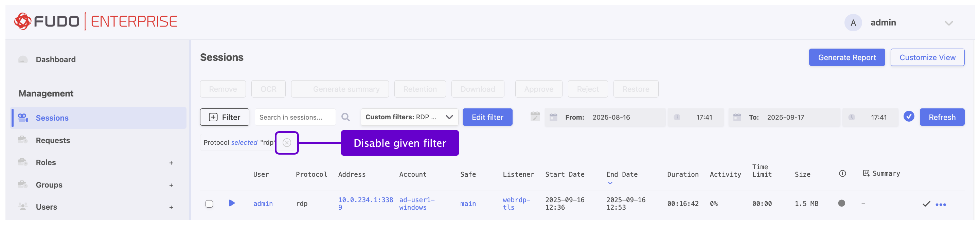Expand the admin user account menu
Screen dimensions: 980x228
(948, 23)
